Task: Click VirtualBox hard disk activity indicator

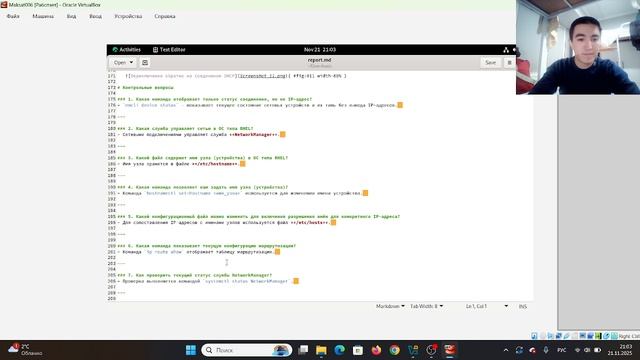Action: (534, 336)
